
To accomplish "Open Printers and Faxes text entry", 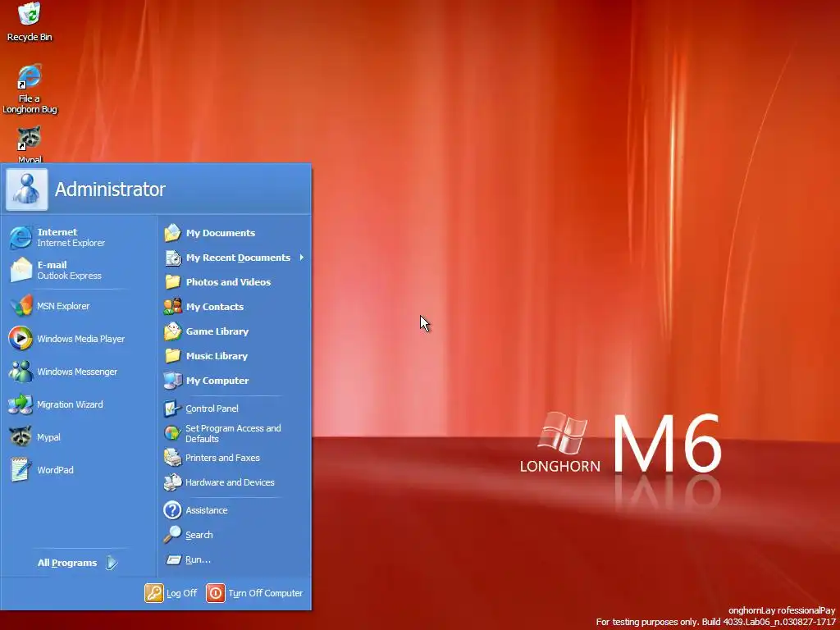I will [x=222, y=458].
